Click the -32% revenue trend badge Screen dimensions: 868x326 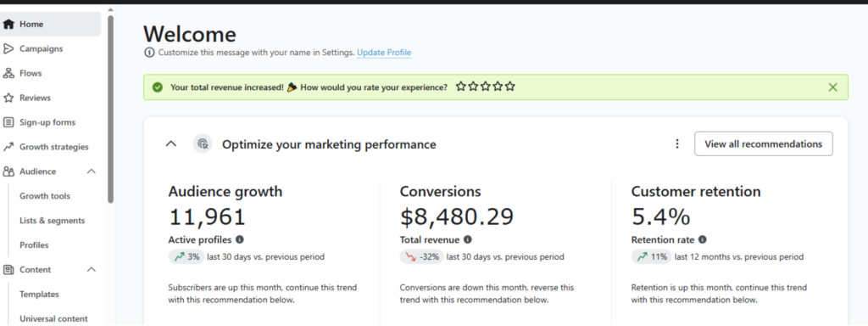[x=421, y=256]
